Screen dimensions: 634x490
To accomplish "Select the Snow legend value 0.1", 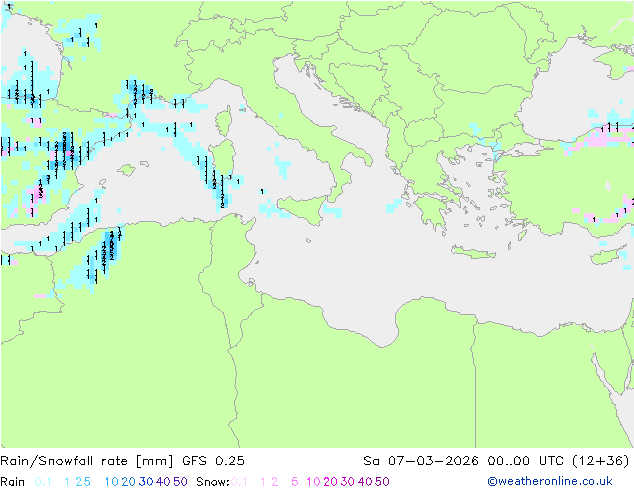I will click(x=239, y=482).
